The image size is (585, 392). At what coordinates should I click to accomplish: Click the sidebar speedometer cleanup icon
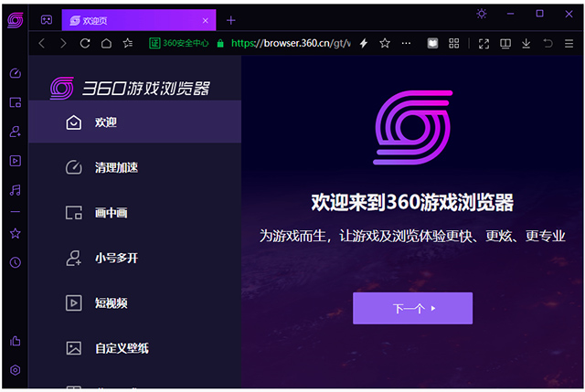(16, 73)
